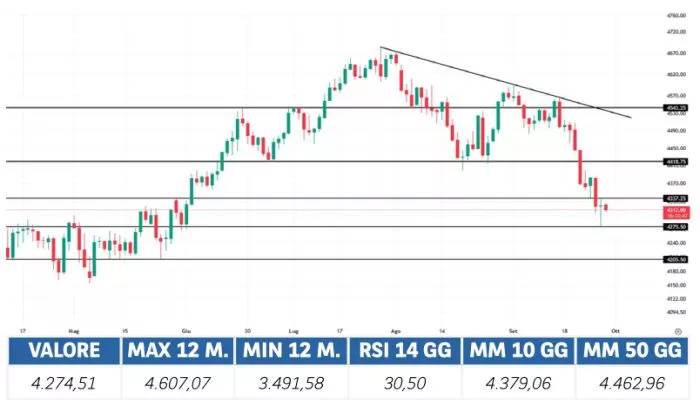Click the RSI 14 GG header
700x400 pixels.
tap(402, 351)
